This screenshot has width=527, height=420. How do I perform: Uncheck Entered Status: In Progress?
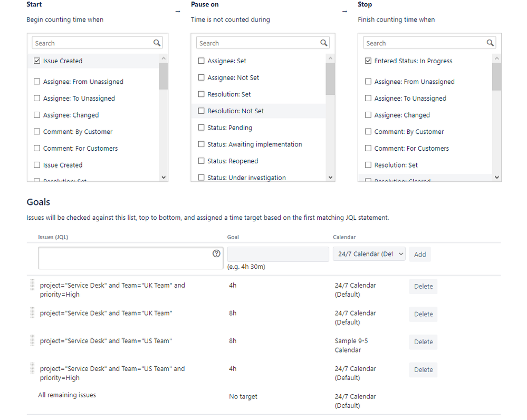(x=368, y=61)
